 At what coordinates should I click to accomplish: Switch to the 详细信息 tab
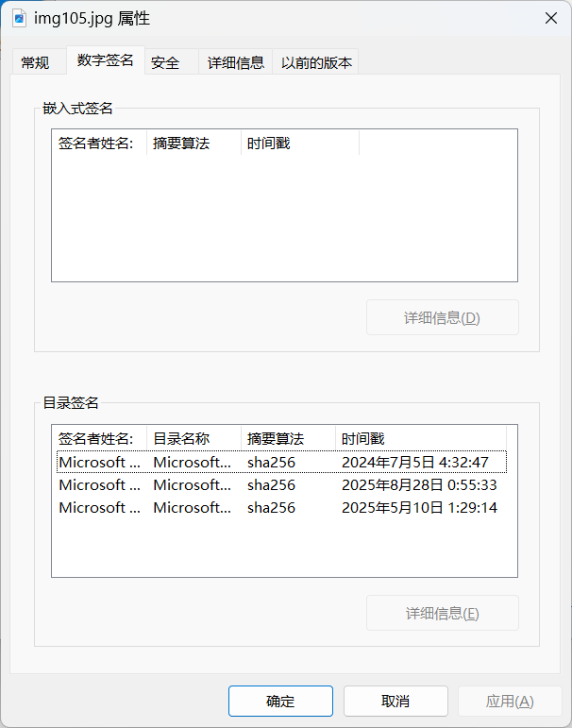coord(236,63)
